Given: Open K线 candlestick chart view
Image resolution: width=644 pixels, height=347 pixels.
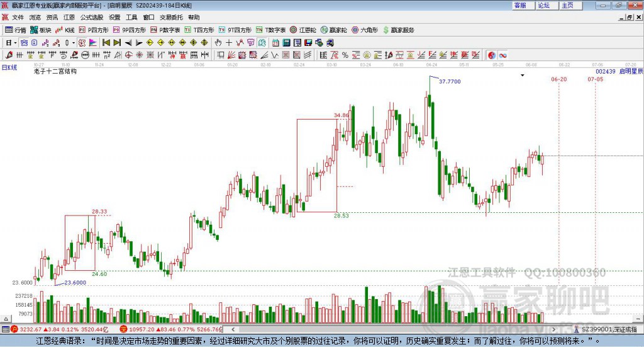Looking at the screenshot, I should point(65,30).
